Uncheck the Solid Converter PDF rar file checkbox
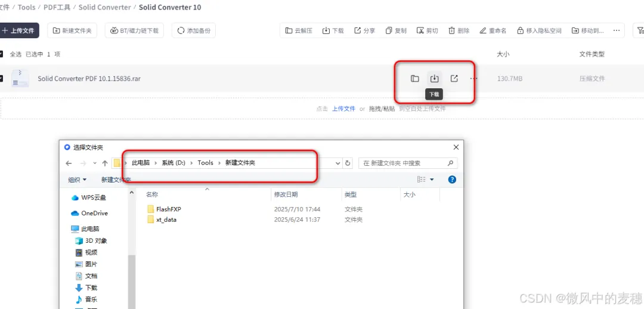 (x=1, y=78)
